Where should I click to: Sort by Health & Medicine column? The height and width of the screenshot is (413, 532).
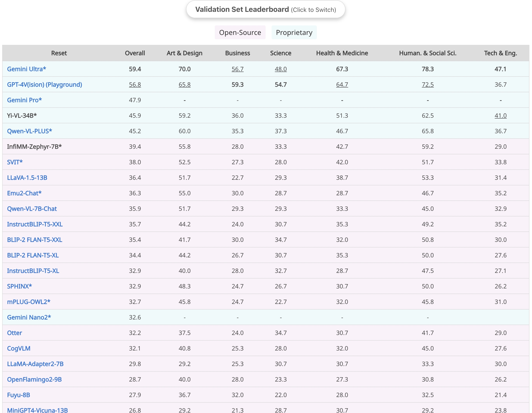[x=342, y=53]
